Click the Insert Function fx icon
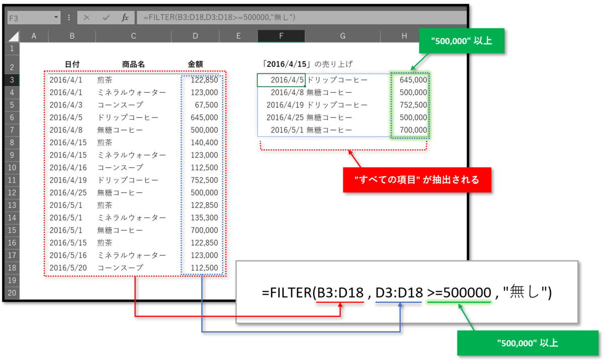This screenshot has width=604, height=364. click(124, 17)
